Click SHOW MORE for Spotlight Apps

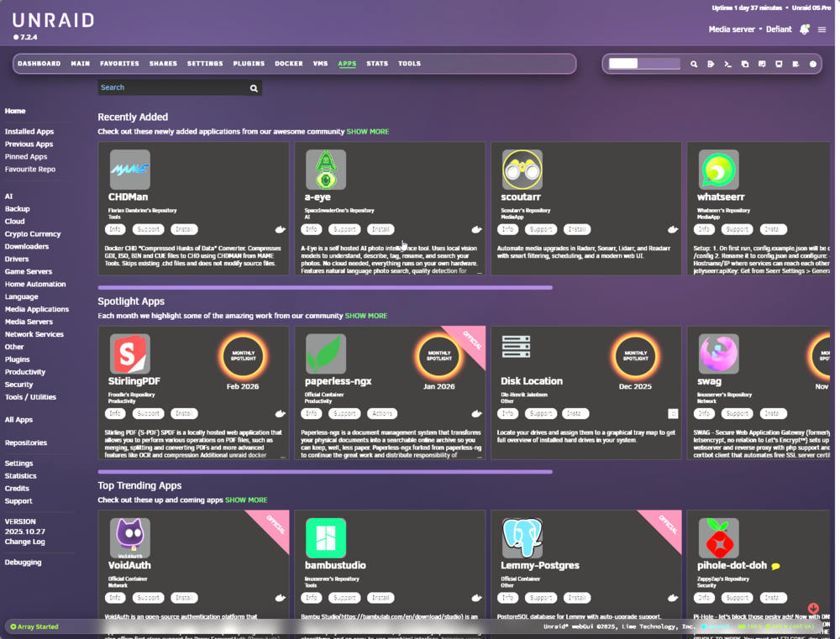point(366,316)
